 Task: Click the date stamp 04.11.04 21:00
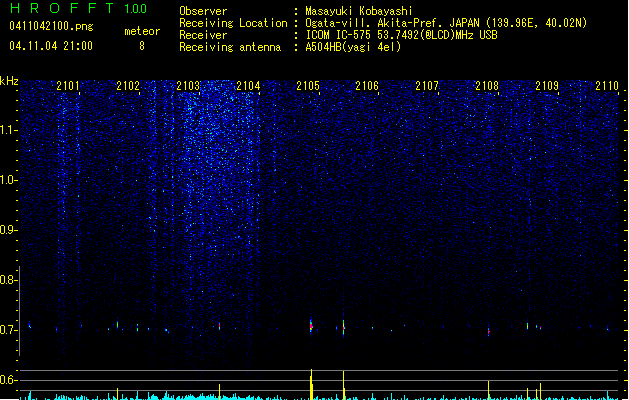(x=51, y=46)
